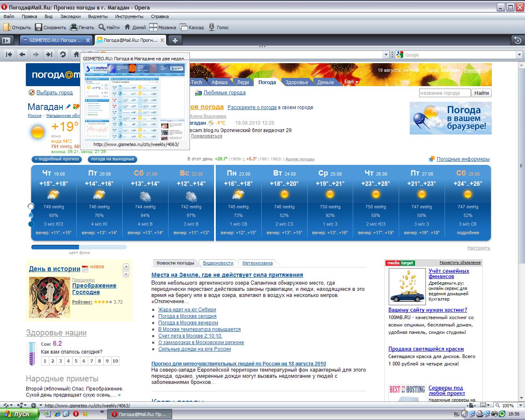Image resolution: width=525 pixels, height=420 pixels.
Task: Click the Печать (Print) toolbar icon
Action: (x=74, y=27)
